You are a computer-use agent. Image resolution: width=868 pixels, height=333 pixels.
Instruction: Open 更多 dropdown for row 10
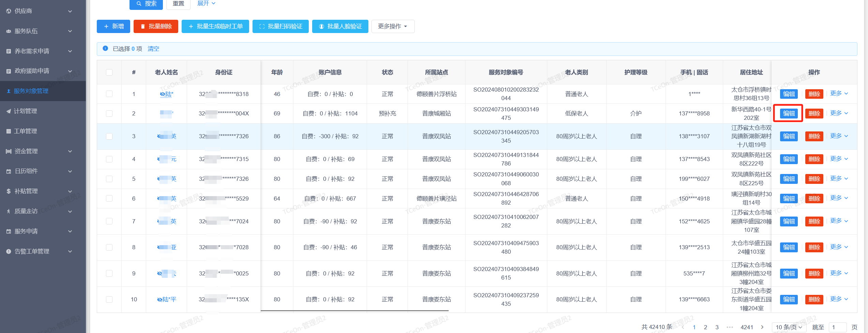(x=839, y=299)
